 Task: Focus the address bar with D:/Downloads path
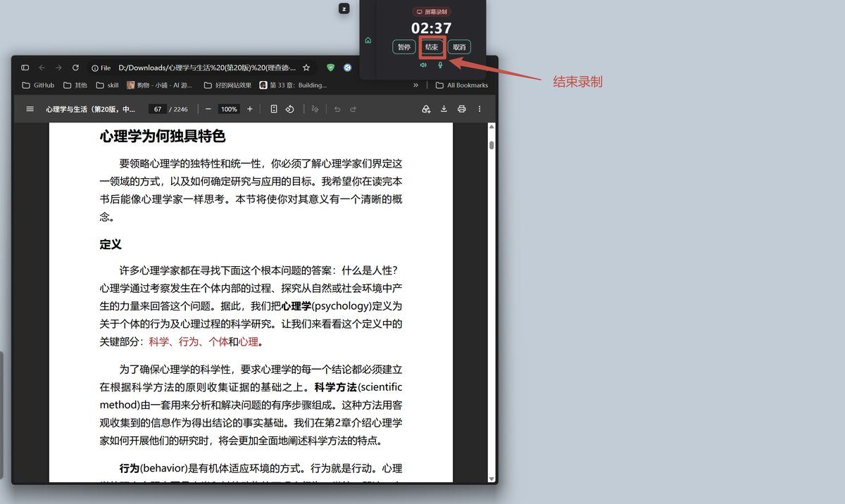click(x=207, y=68)
